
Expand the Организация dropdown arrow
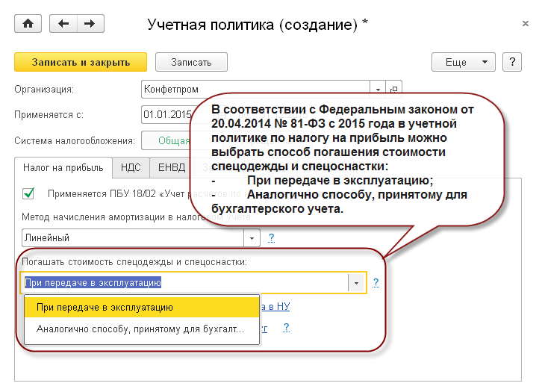pyautogui.click(x=378, y=90)
